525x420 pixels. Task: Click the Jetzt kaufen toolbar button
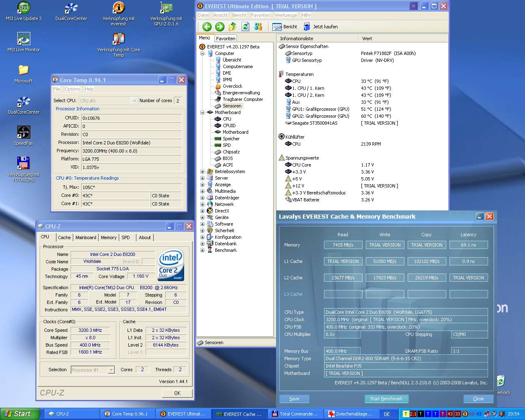click(x=321, y=27)
